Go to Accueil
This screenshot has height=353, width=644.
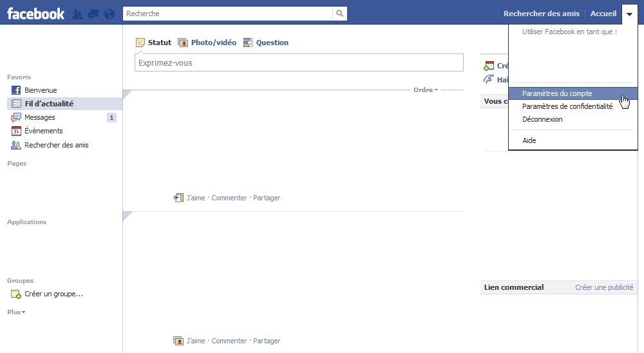point(603,14)
